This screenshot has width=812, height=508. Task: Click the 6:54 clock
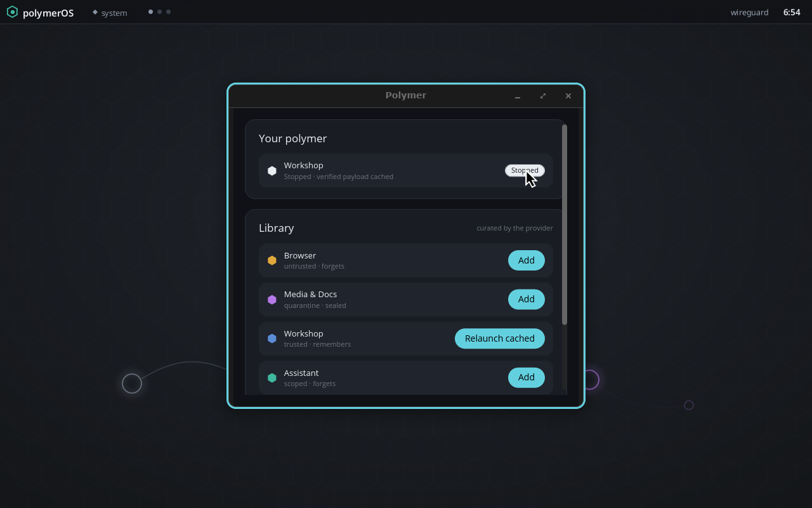[792, 12]
